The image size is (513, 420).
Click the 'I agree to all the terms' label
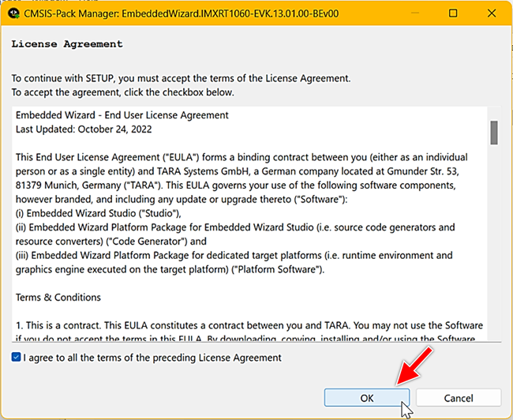152,358
